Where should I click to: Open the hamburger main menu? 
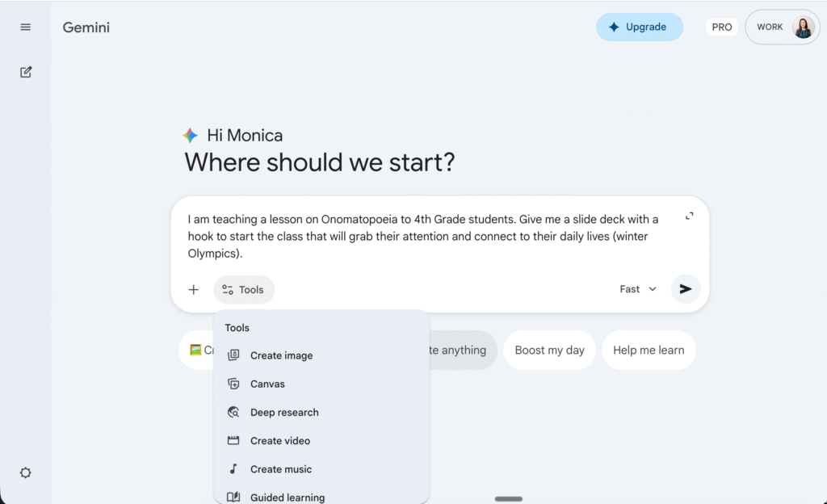[x=26, y=27]
